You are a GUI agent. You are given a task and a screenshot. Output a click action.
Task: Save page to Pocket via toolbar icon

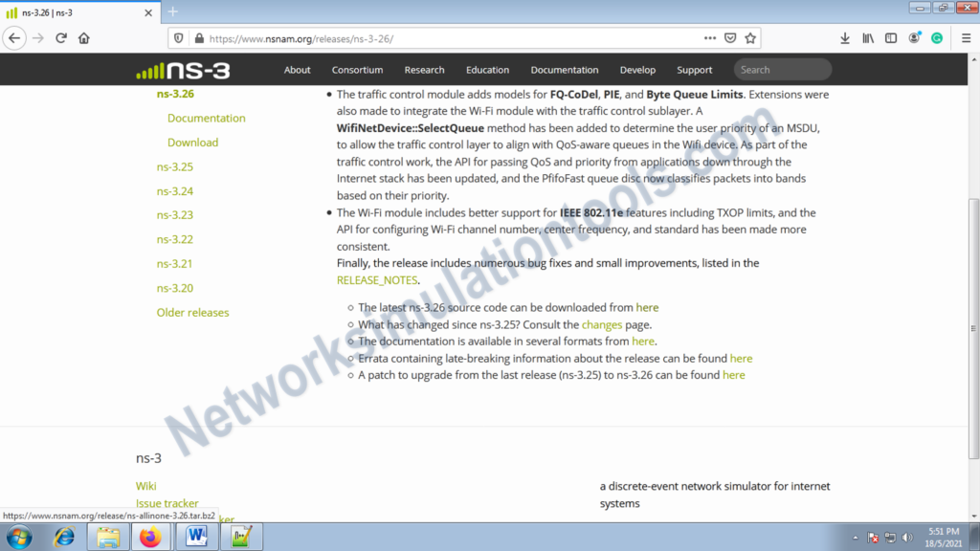point(730,37)
